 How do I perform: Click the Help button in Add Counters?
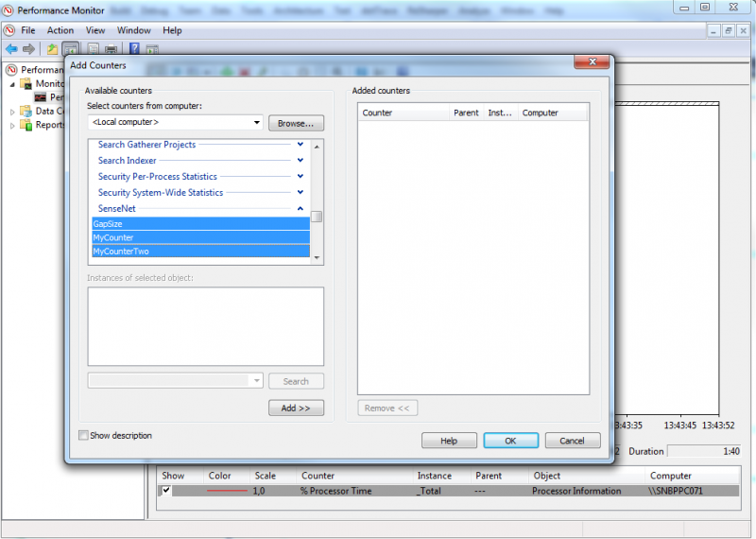(449, 441)
